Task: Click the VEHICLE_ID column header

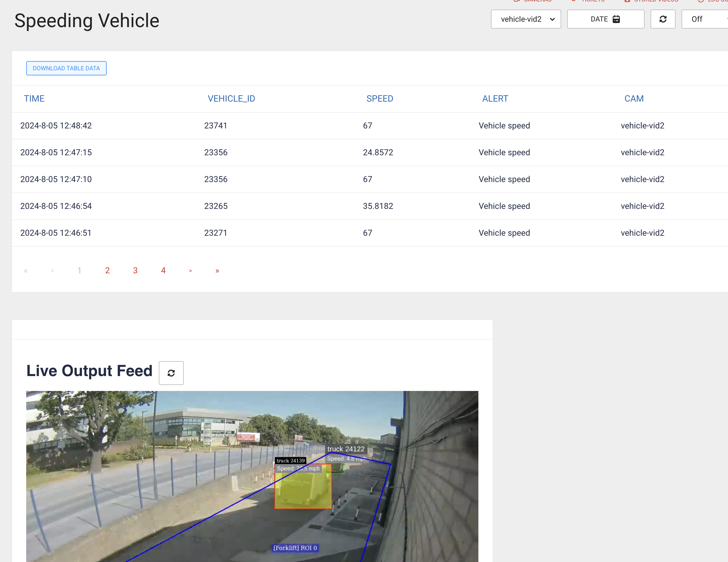Action: pyautogui.click(x=231, y=99)
